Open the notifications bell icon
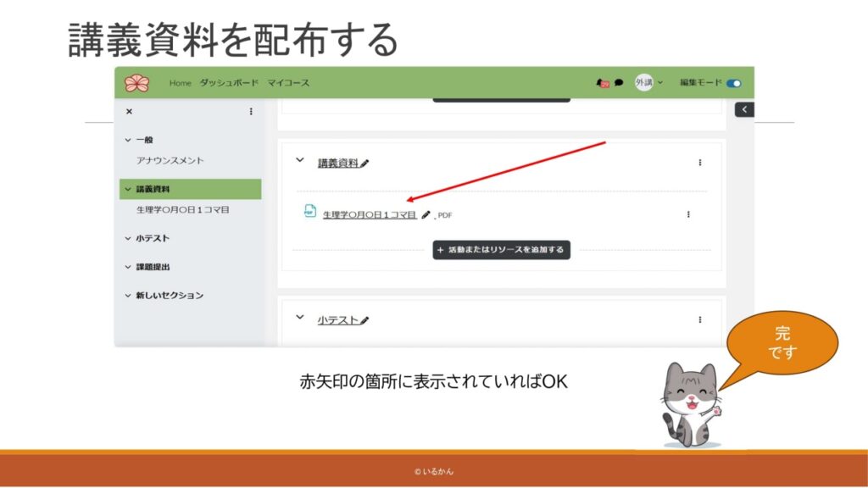 coord(602,83)
